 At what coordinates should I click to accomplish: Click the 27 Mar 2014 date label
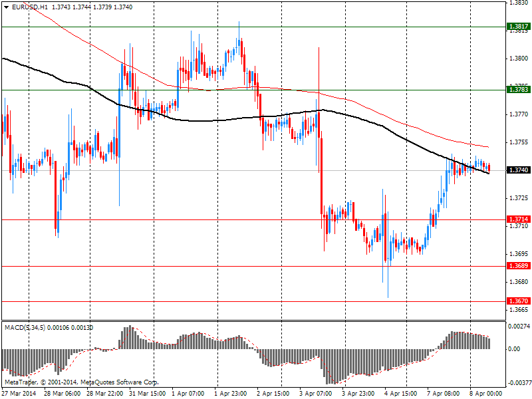[20, 393]
